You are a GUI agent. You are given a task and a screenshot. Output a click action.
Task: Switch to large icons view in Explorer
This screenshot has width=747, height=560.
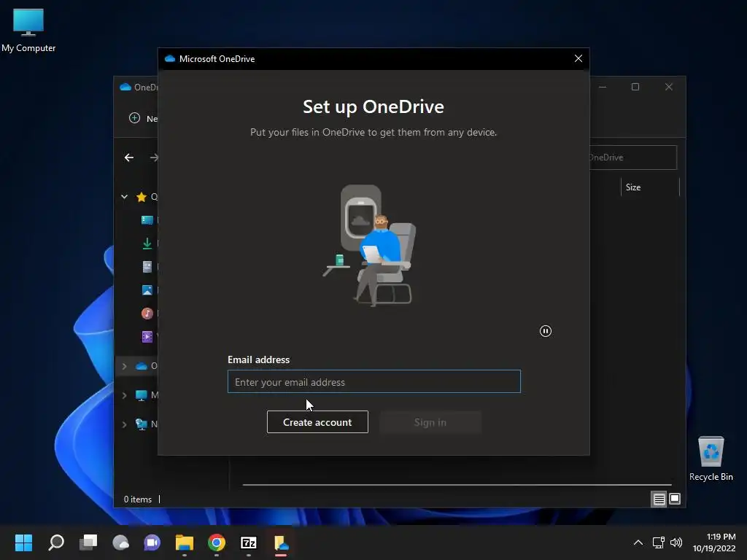[x=675, y=499]
